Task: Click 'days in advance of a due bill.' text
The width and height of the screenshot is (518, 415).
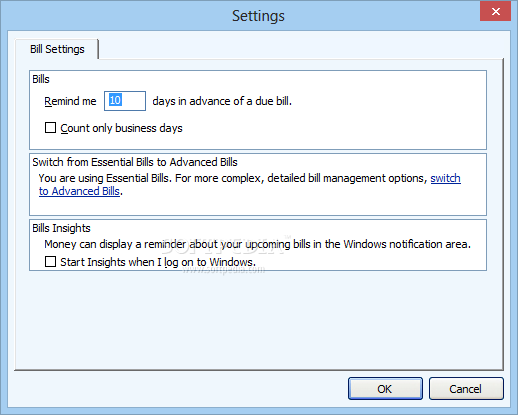Action: coord(222,101)
